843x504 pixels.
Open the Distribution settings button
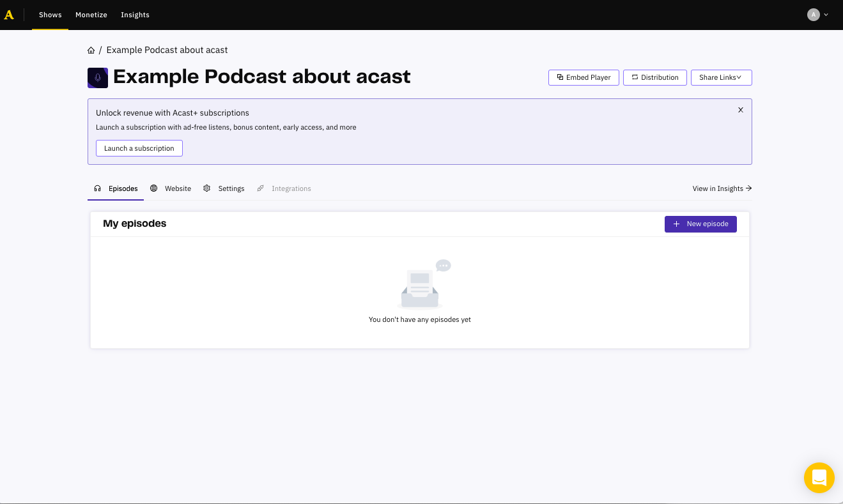point(655,77)
